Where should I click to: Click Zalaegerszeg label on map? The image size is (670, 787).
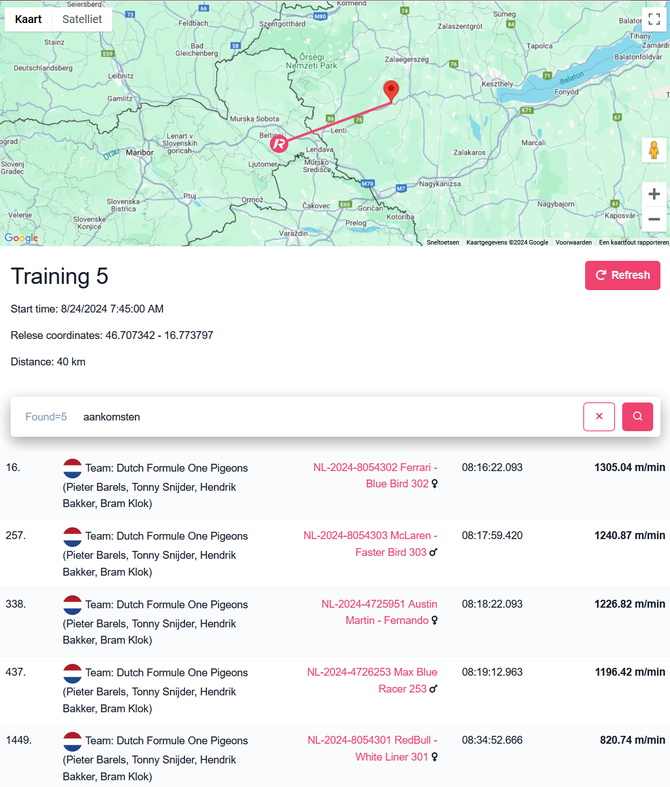tap(407, 59)
